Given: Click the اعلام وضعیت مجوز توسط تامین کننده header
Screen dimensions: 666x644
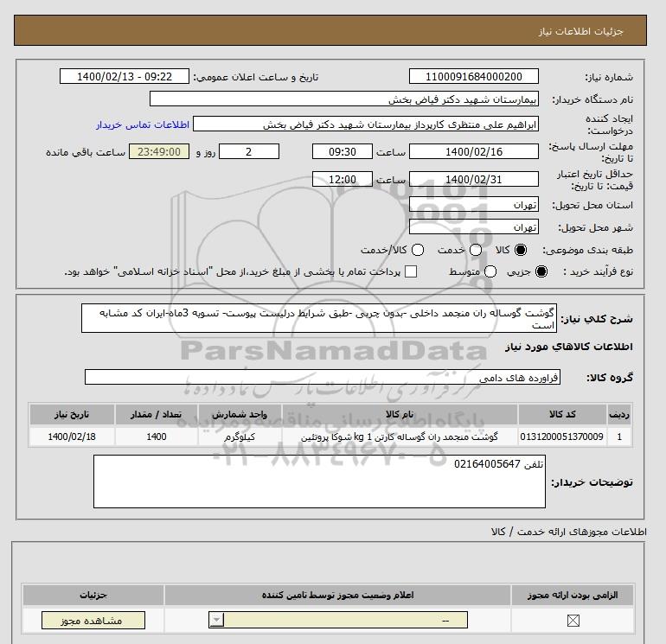Looking at the screenshot, I should point(337,596).
